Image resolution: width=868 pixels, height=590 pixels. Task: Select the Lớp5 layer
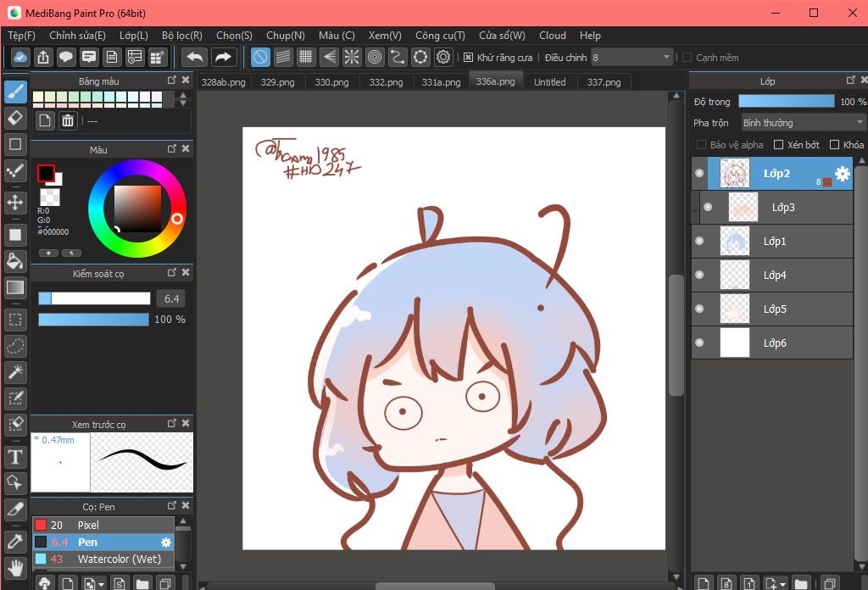772,309
